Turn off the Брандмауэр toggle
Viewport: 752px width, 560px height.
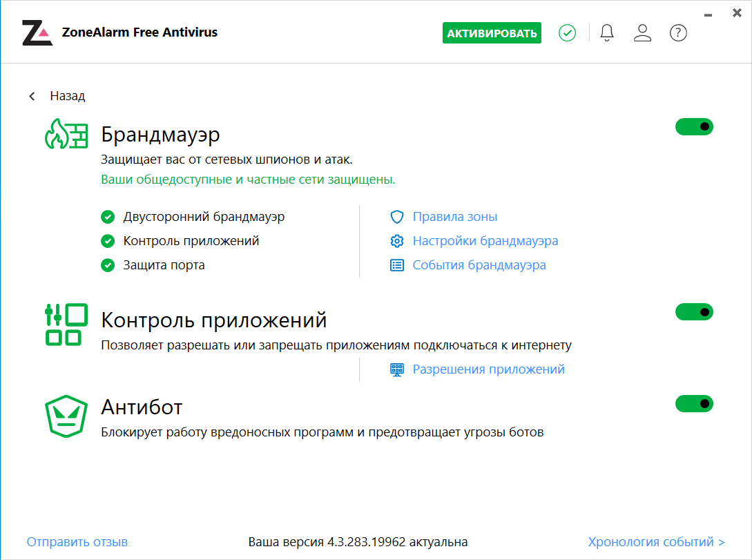[x=694, y=126]
